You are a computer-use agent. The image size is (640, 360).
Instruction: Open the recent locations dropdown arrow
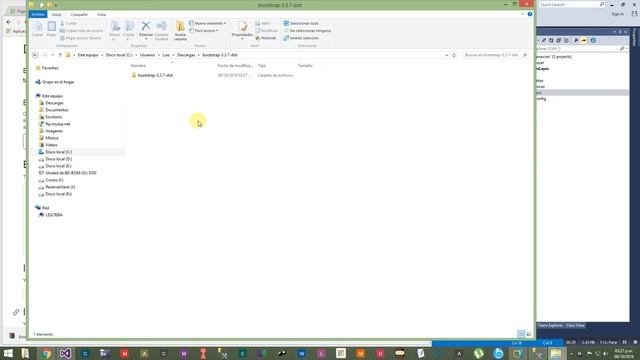pos(53,55)
